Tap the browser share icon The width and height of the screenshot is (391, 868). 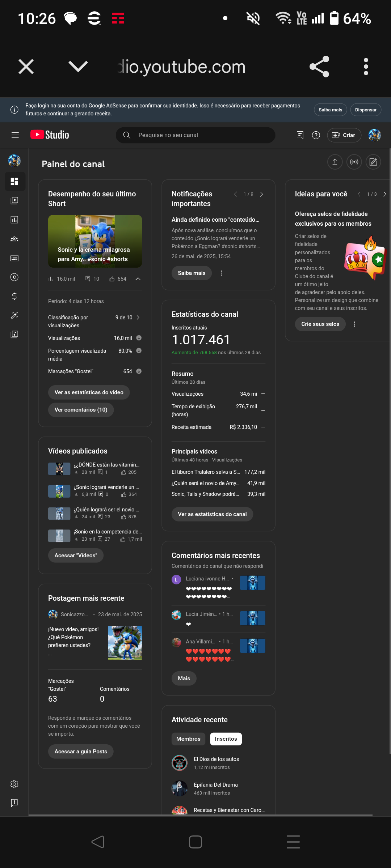click(319, 67)
